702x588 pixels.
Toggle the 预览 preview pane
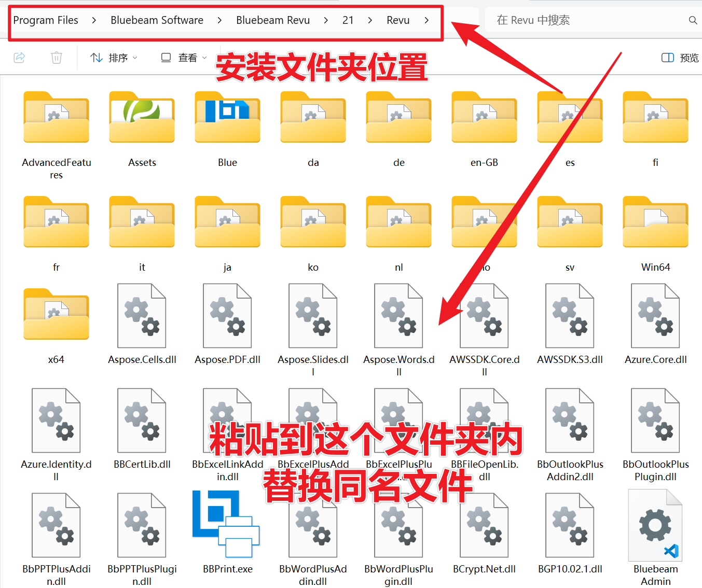[x=680, y=58]
